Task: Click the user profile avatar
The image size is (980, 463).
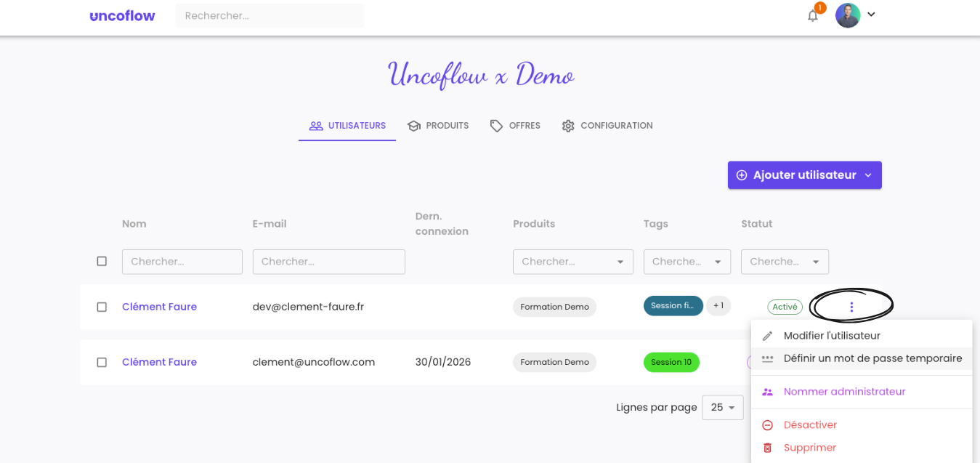Action: tap(848, 15)
